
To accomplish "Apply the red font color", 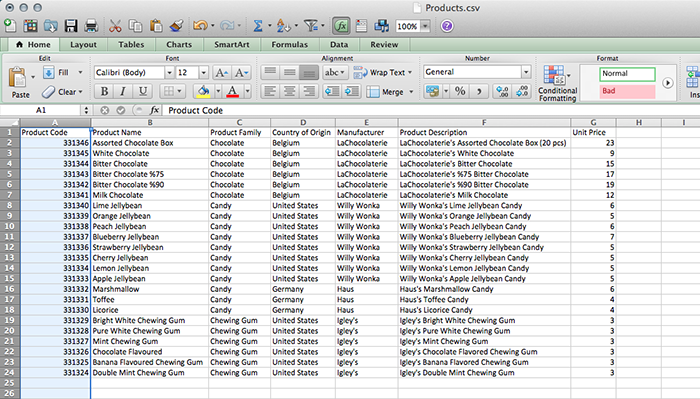I will click(x=232, y=91).
